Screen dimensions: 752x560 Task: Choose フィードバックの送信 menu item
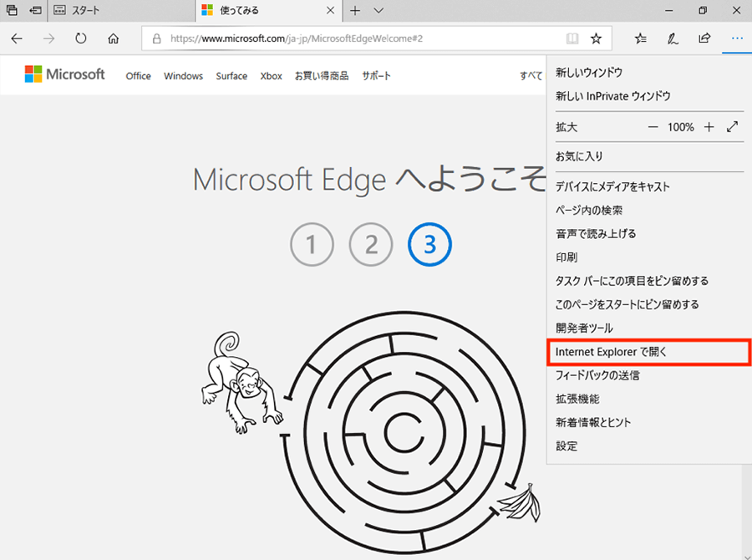pyautogui.click(x=649, y=375)
